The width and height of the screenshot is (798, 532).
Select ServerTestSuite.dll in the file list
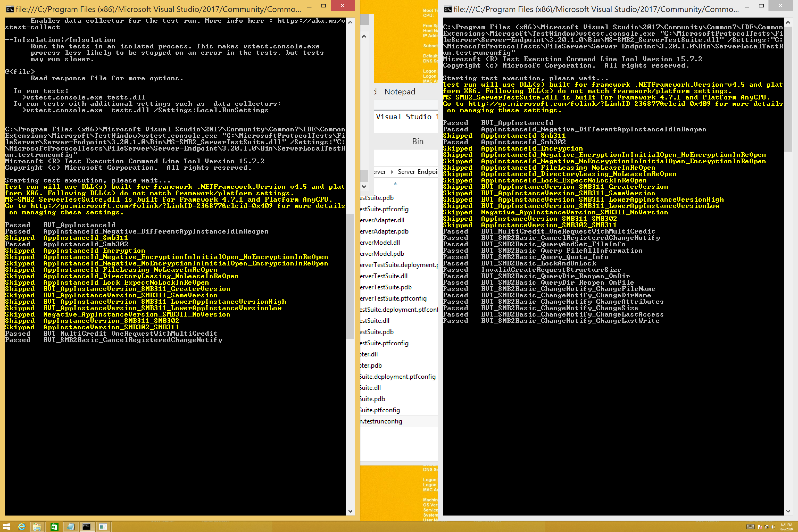tap(383, 276)
